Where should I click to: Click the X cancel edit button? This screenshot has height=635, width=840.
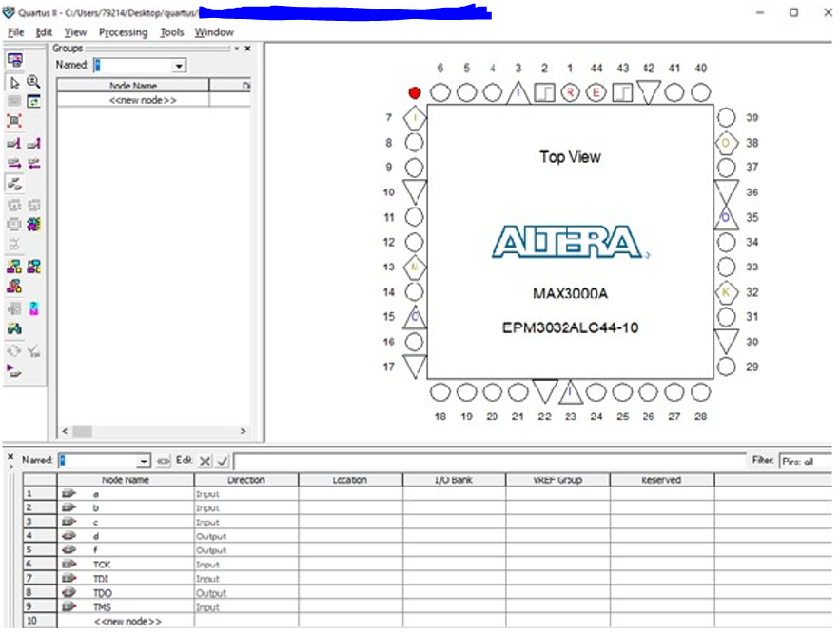(205, 460)
